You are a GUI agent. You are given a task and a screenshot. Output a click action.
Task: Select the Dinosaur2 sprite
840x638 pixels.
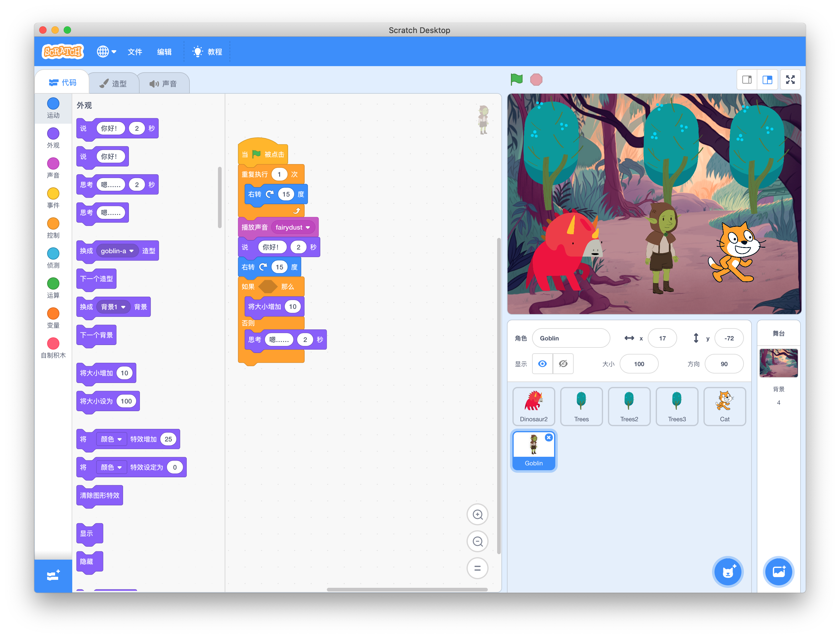pos(534,406)
